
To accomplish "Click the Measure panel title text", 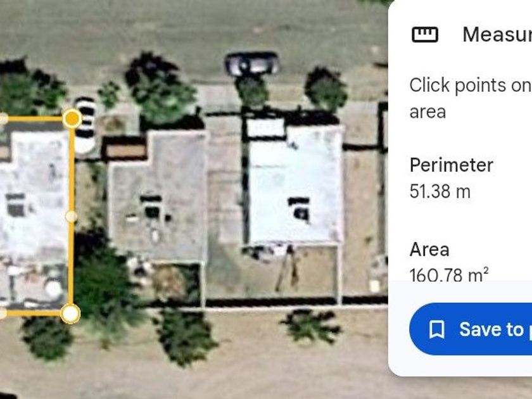I will (497, 34).
